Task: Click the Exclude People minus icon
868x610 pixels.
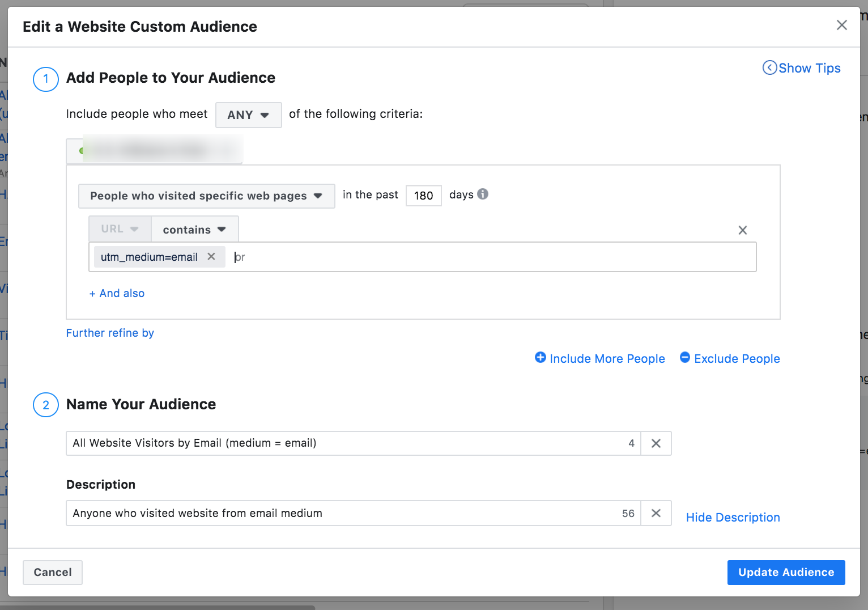Action: 685,358
